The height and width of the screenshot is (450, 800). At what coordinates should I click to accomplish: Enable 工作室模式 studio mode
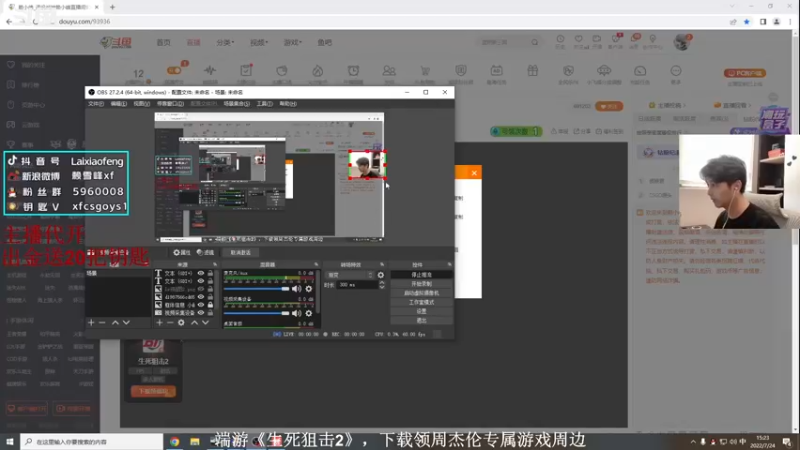[421, 302]
